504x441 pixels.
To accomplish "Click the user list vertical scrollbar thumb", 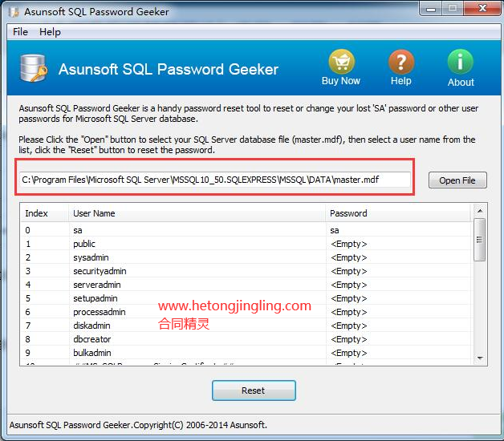I will [480, 240].
